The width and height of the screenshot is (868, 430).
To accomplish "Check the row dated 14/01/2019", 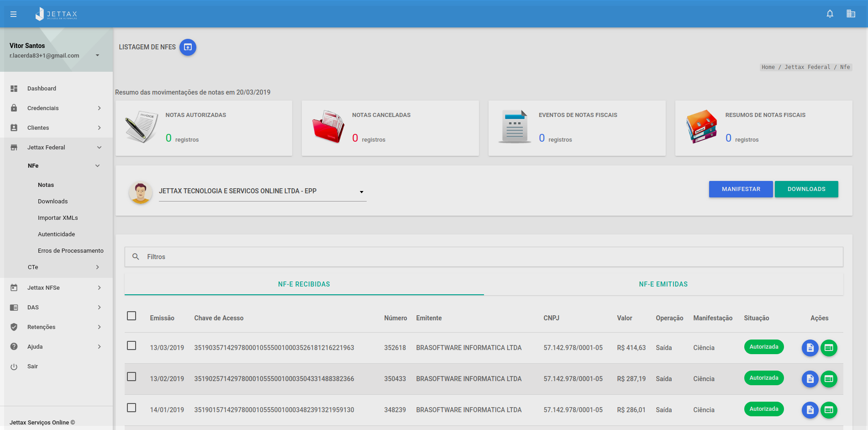I will tap(132, 408).
